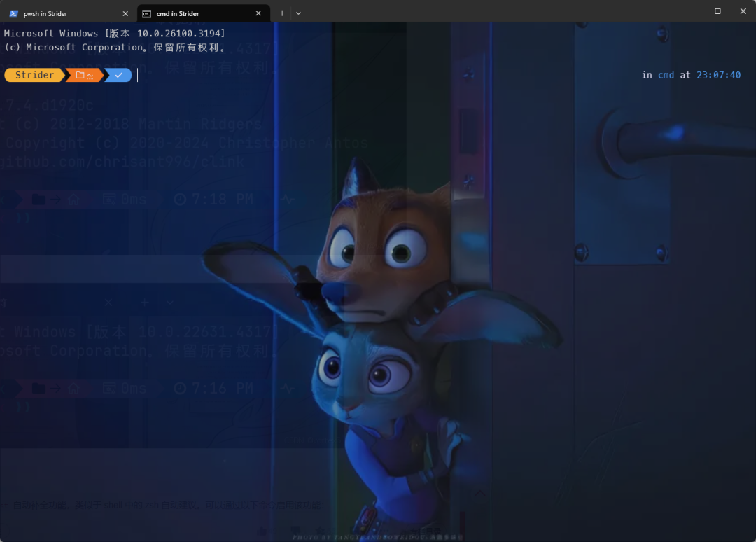Click the Microsoft Corporation copyright line

coord(115,47)
